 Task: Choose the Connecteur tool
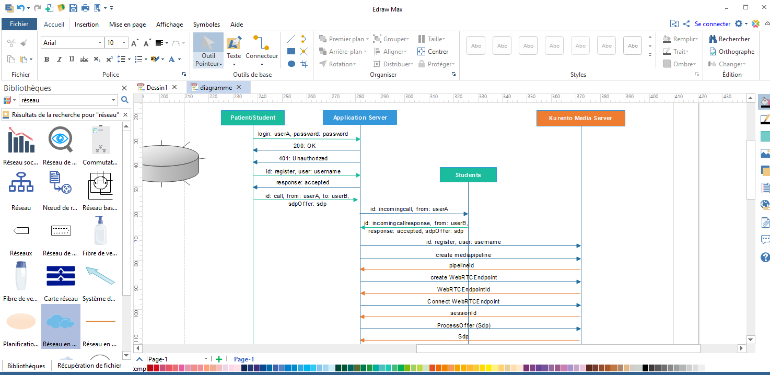(261, 51)
